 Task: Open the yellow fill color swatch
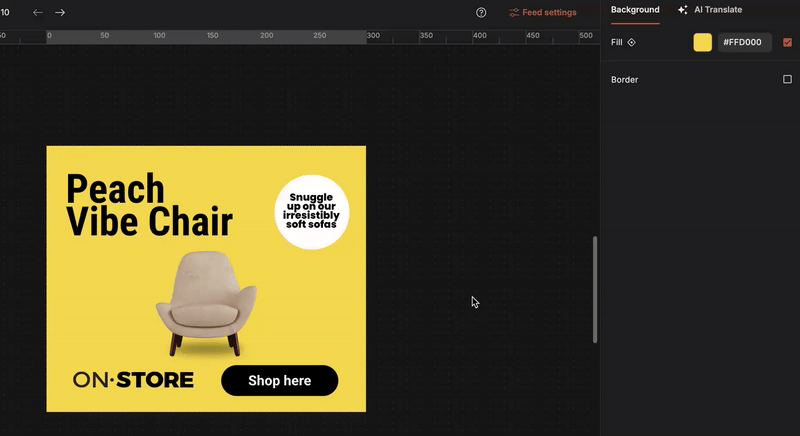click(x=703, y=43)
